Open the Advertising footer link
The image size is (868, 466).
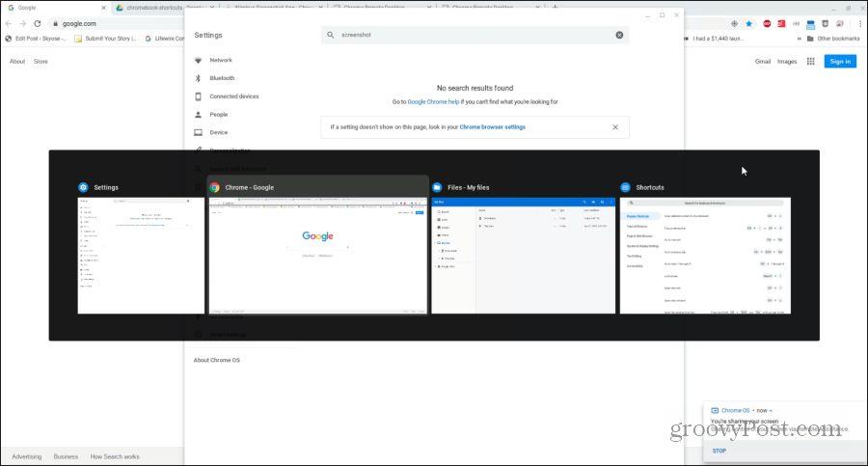[27, 456]
